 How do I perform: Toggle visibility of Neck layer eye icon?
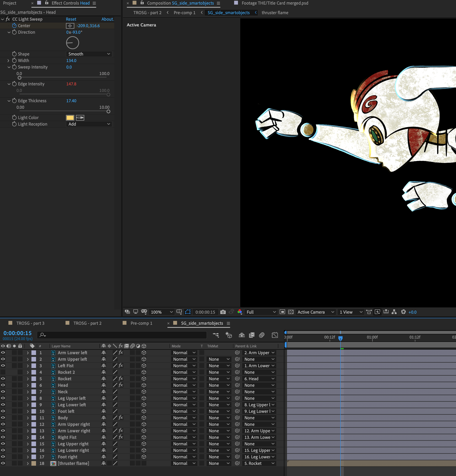tap(3, 391)
